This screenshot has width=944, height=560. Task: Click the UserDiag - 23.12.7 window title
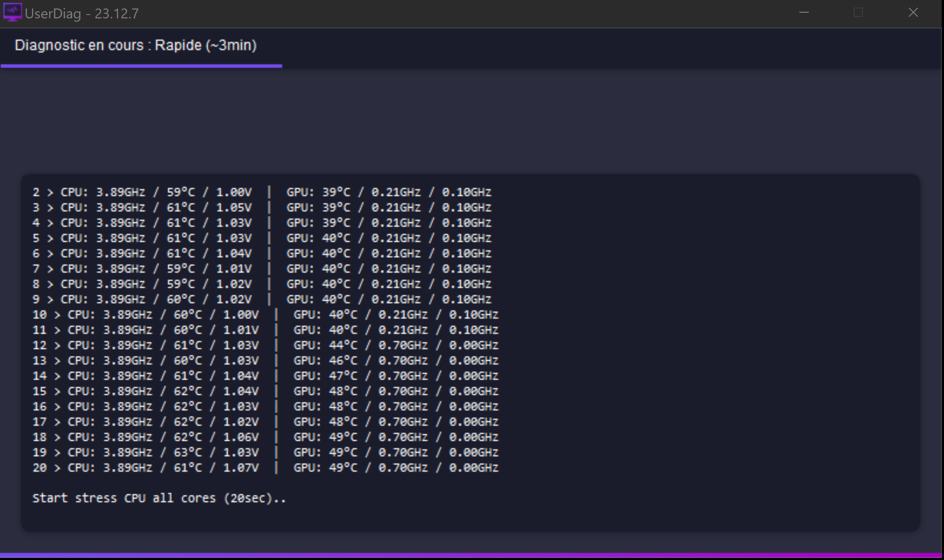coord(82,14)
